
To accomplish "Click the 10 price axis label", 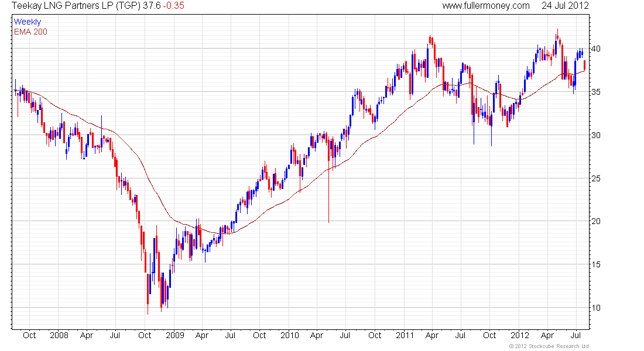I will (595, 308).
